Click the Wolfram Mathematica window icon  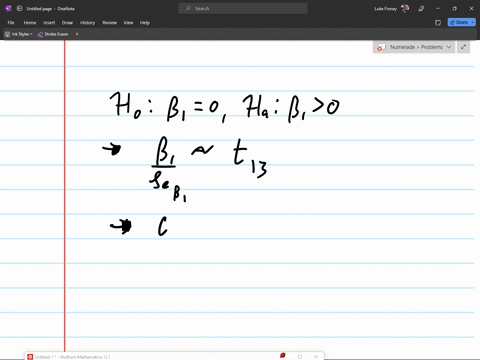pyautogui.click(x=30, y=357)
